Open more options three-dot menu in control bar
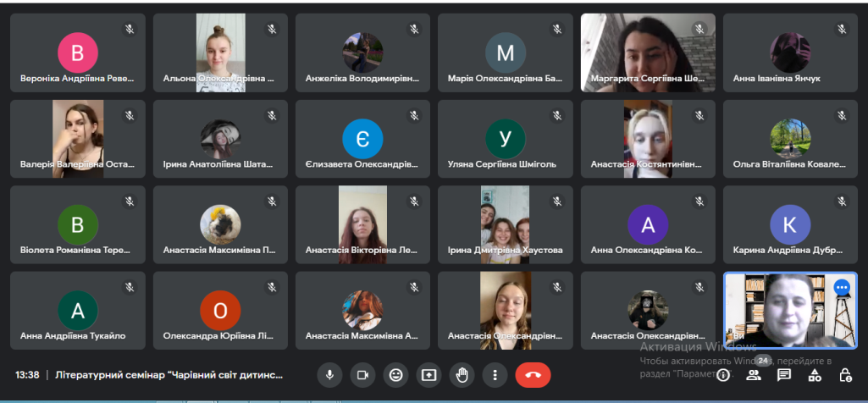Image resolution: width=868 pixels, height=403 pixels. point(495,375)
